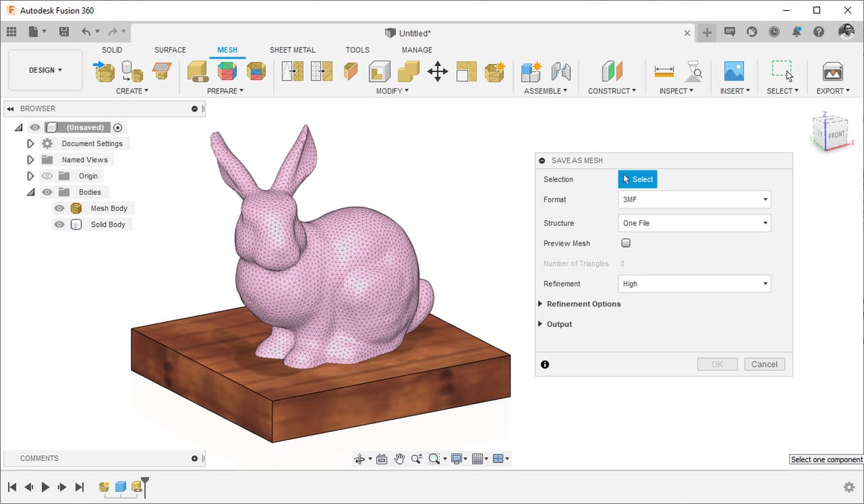Select the Measure tool icon

click(664, 71)
